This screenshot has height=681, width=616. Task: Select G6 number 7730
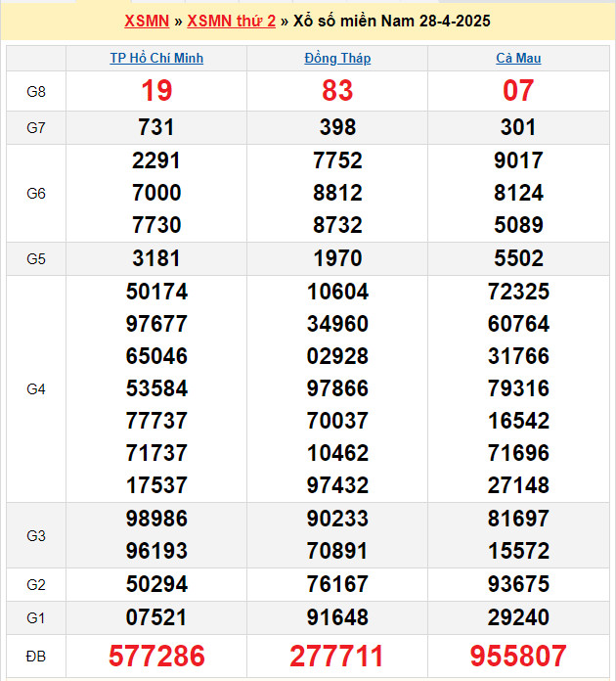[156, 225]
